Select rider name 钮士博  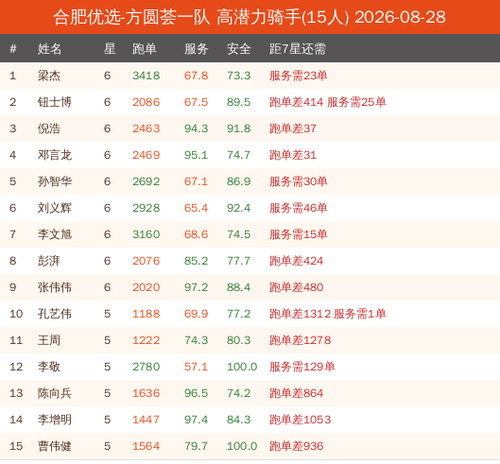click(54, 102)
